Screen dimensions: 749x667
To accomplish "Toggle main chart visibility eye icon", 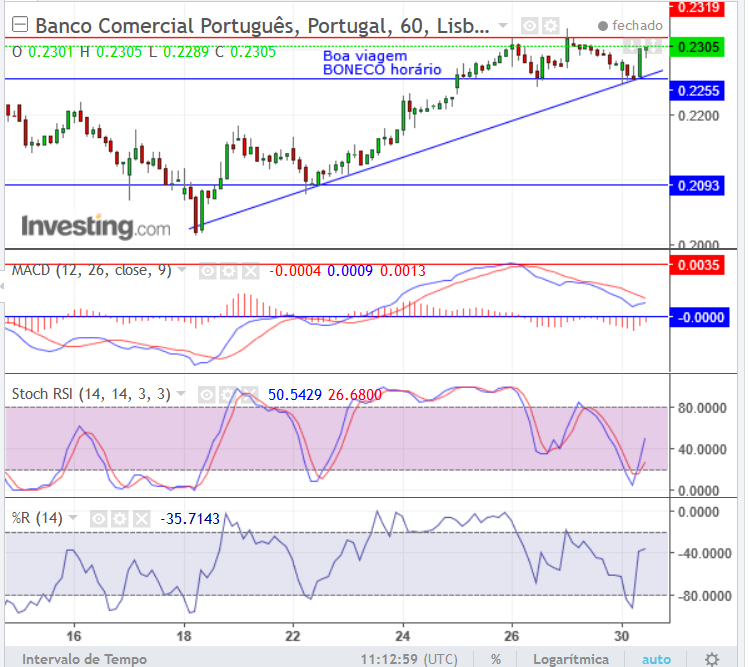I will tap(529, 26).
